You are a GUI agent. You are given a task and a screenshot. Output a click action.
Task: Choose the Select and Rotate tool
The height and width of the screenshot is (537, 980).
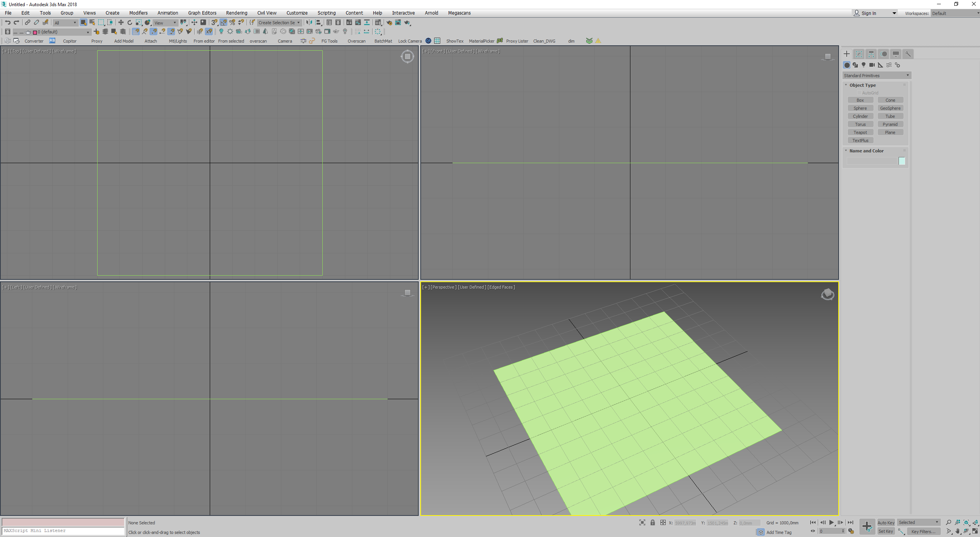coord(129,23)
